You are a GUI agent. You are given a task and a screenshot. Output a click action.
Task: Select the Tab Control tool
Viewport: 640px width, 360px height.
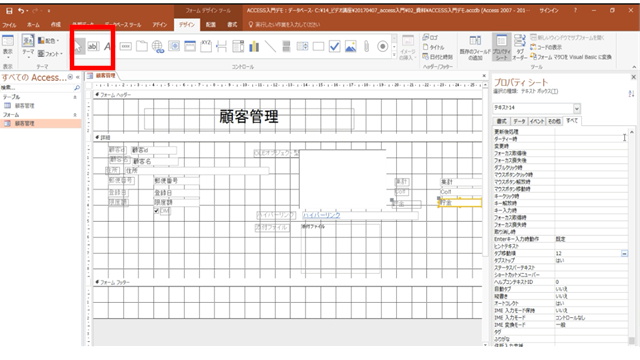point(142,47)
